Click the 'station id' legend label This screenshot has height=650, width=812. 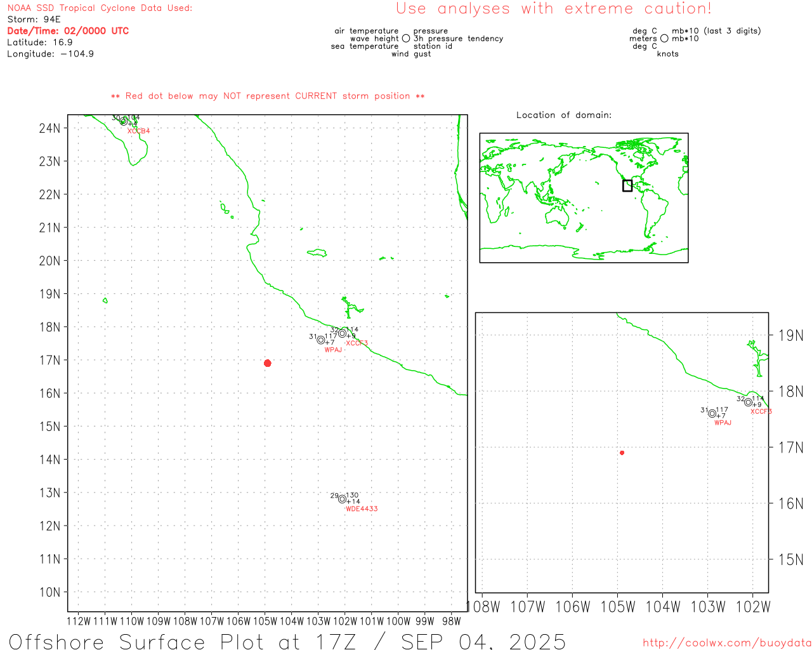tap(433, 46)
